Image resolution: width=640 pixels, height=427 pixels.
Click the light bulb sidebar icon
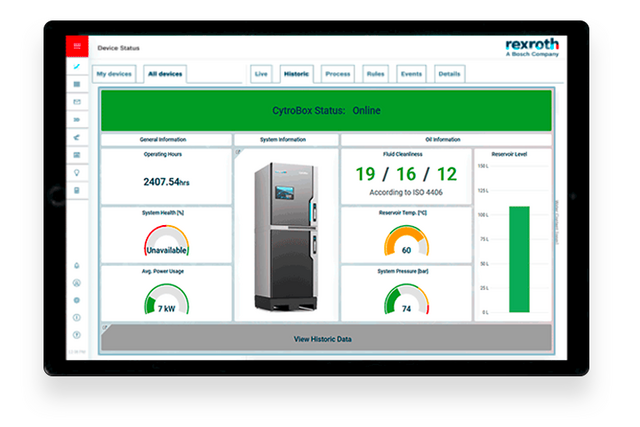coord(77,173)
